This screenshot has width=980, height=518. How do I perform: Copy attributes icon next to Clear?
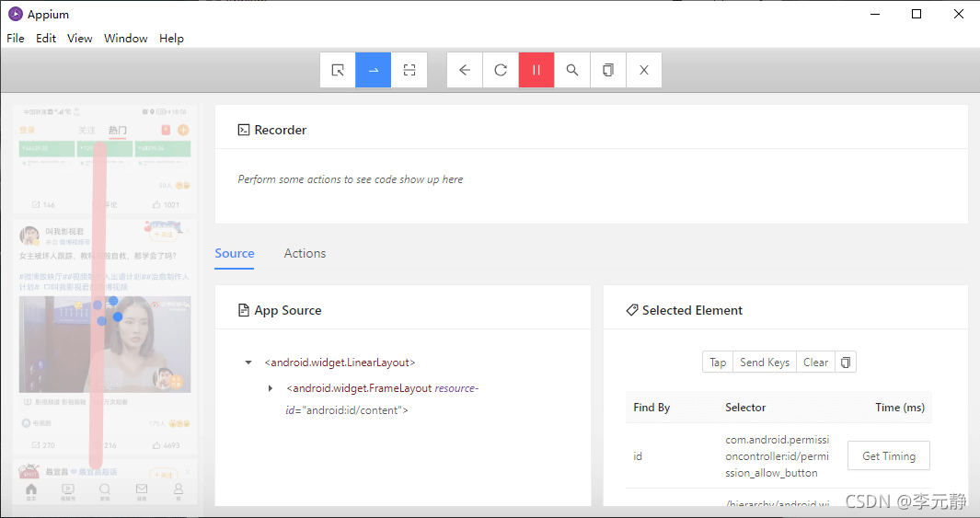[847, 363]
